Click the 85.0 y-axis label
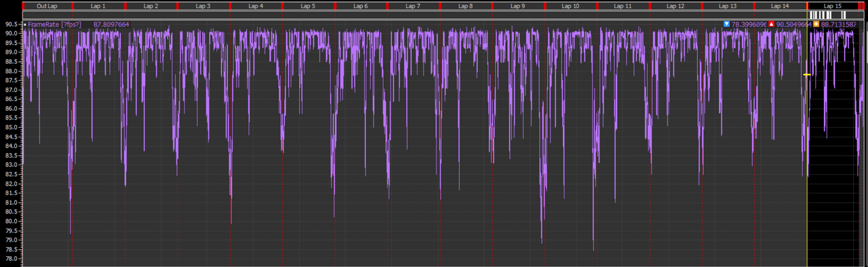868x267 pixels. click(x=11, y=127)
